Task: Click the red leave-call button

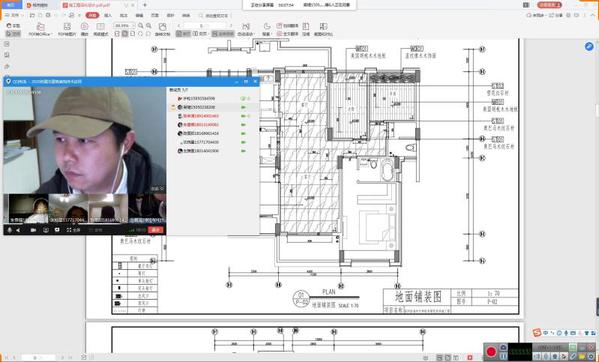Action: point(156,230)
